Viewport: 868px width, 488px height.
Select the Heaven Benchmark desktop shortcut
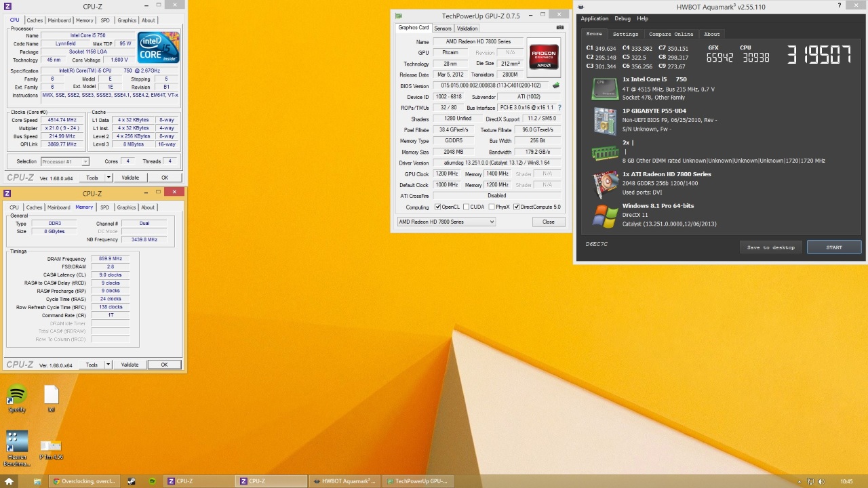point(17,448)
